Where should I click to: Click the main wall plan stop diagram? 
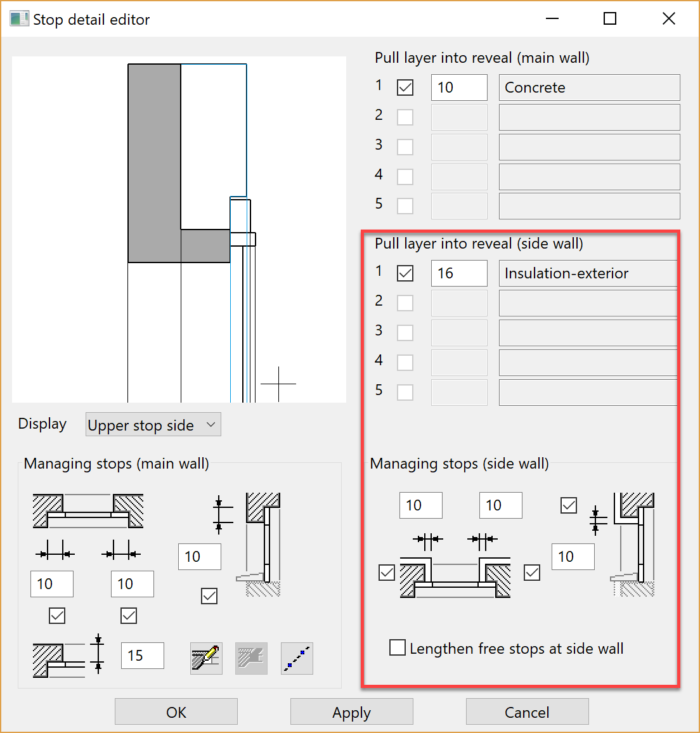88,511
